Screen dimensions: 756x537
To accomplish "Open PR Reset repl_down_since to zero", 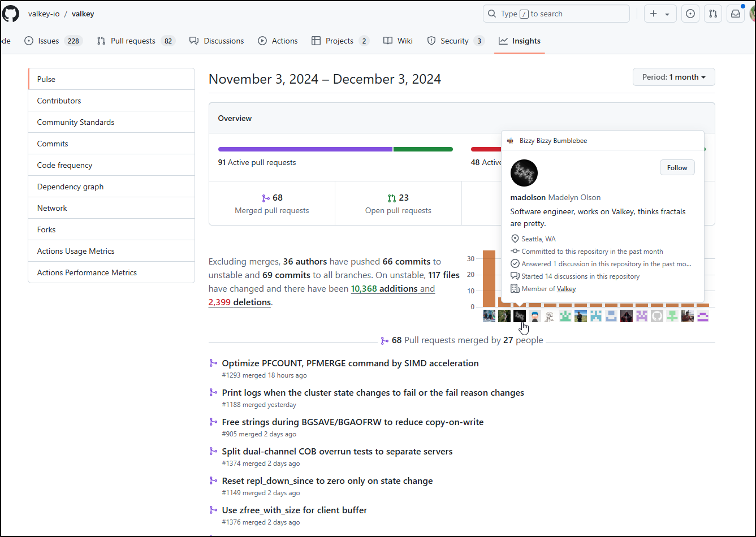I will pyautogui.click(x=327, y=480).
